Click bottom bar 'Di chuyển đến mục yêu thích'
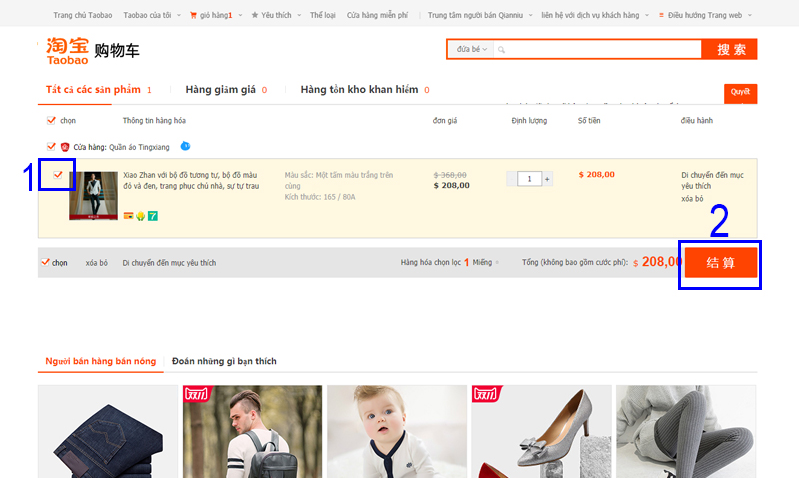This screenshot has height=478, width=799. click(169, 263)
